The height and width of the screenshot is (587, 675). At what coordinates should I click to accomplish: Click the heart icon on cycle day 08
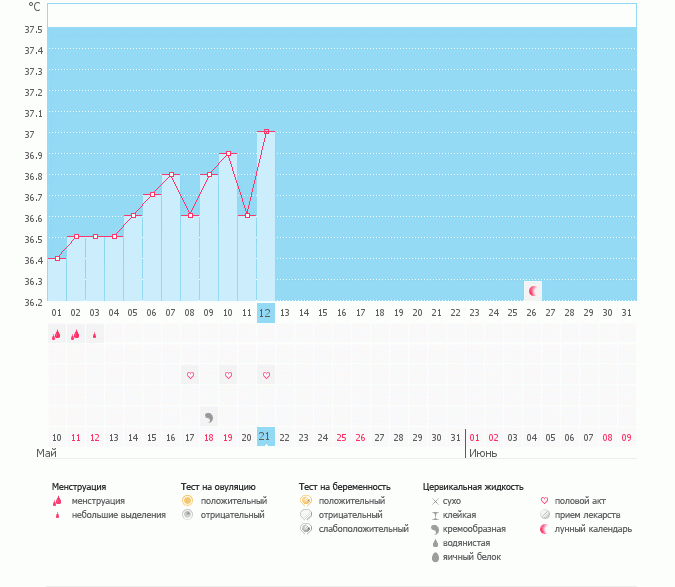point(190,375)
